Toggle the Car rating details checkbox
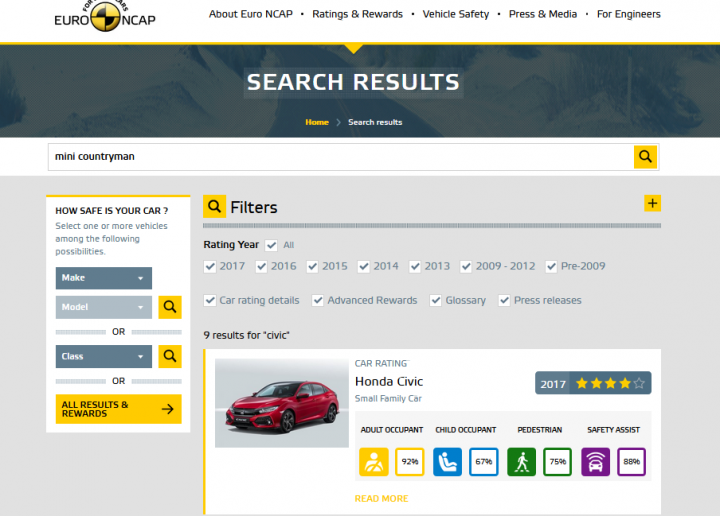 210,300
